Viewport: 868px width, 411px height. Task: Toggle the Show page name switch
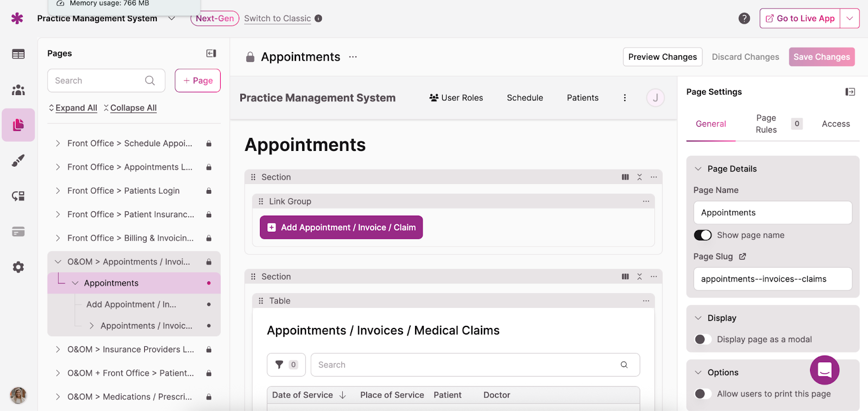pyautogui.click(x=703, y=235)
